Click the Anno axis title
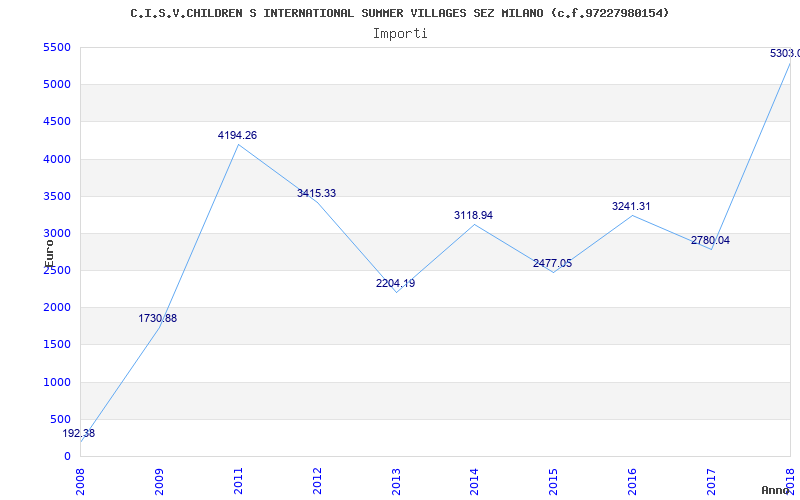This screenshot has width=800, height=500. pos(776,490)
